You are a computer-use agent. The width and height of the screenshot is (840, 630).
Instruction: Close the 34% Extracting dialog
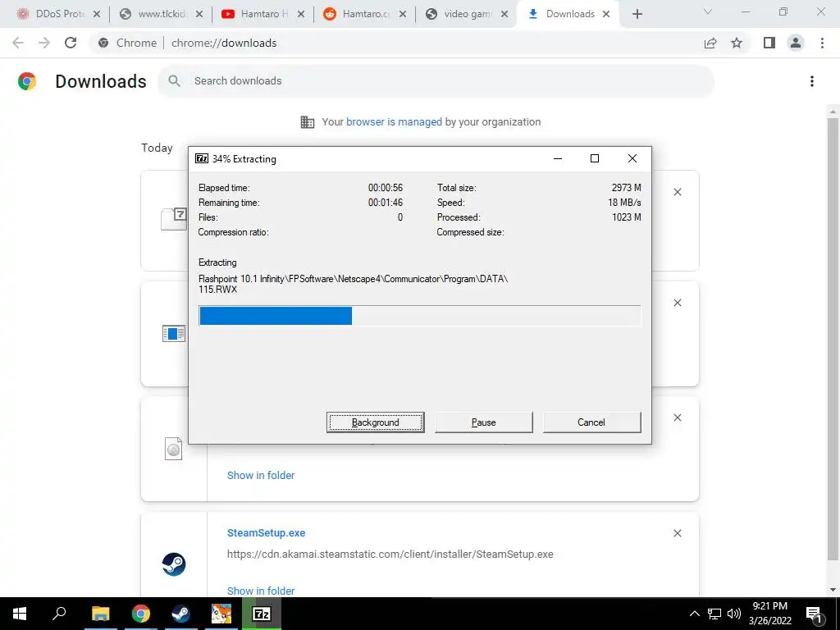click(632, 158)
